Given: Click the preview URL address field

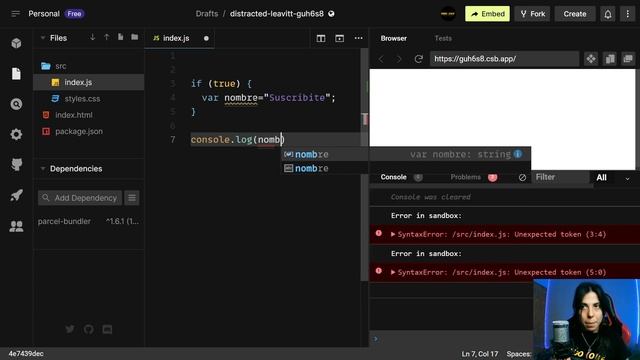Looking at the screenshot, I should (x=504, y=59).
